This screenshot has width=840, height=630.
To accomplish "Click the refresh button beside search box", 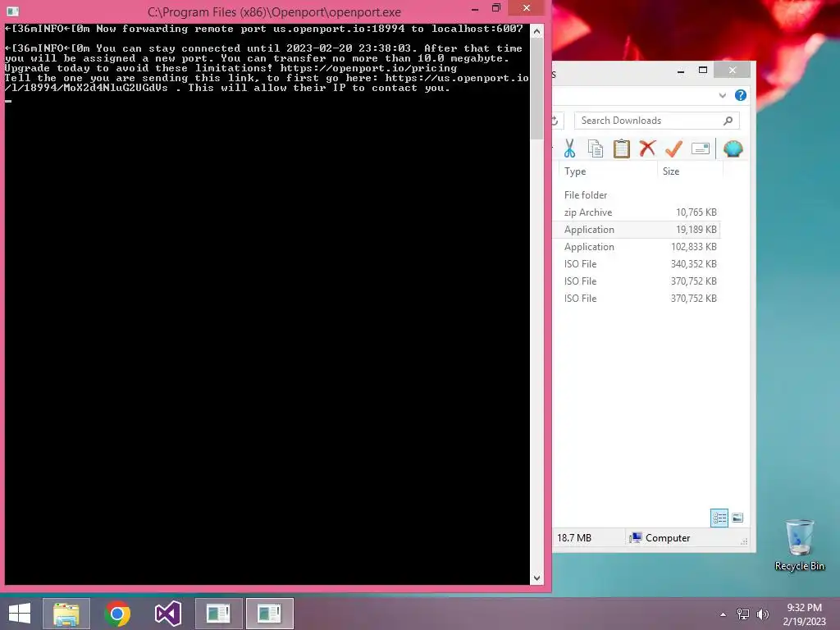I will (555, 121).
